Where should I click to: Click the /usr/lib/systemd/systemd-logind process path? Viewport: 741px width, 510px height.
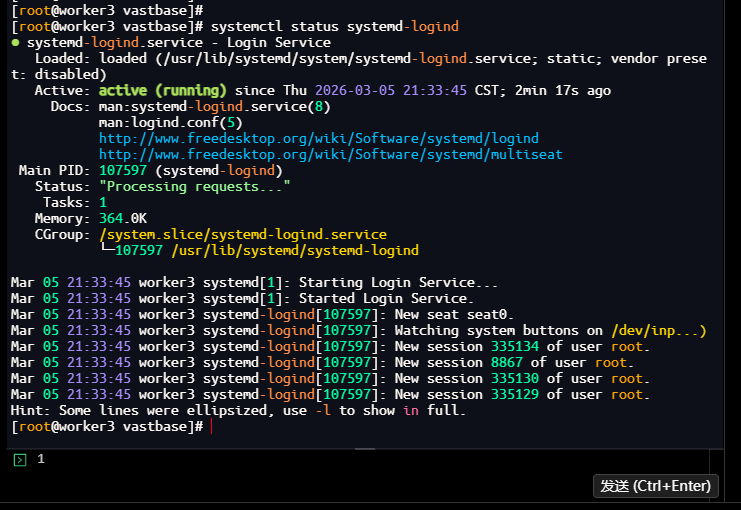tap(295, 251)
